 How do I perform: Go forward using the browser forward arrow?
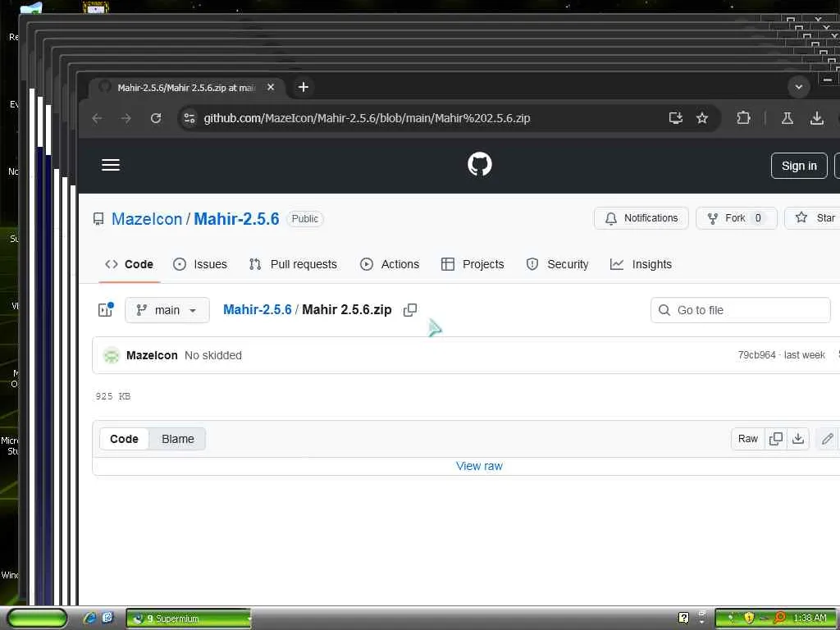(x=126, y=118)
